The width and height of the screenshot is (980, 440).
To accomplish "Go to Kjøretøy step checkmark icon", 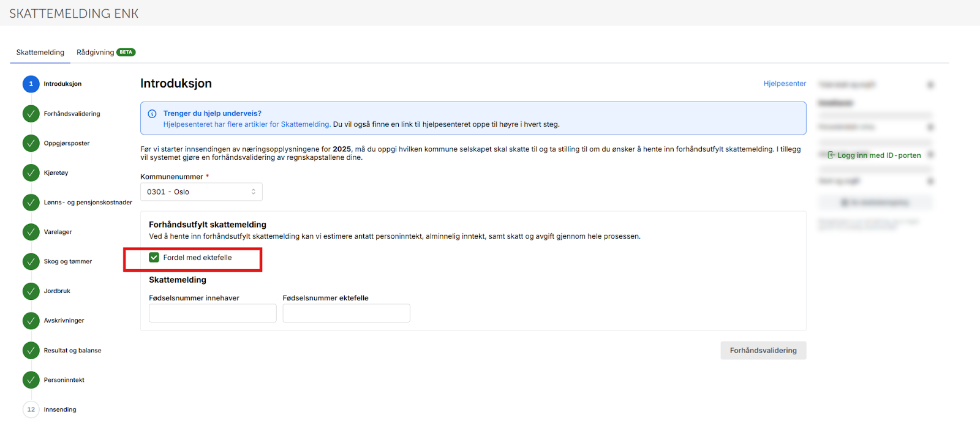I will click(31, 173).
